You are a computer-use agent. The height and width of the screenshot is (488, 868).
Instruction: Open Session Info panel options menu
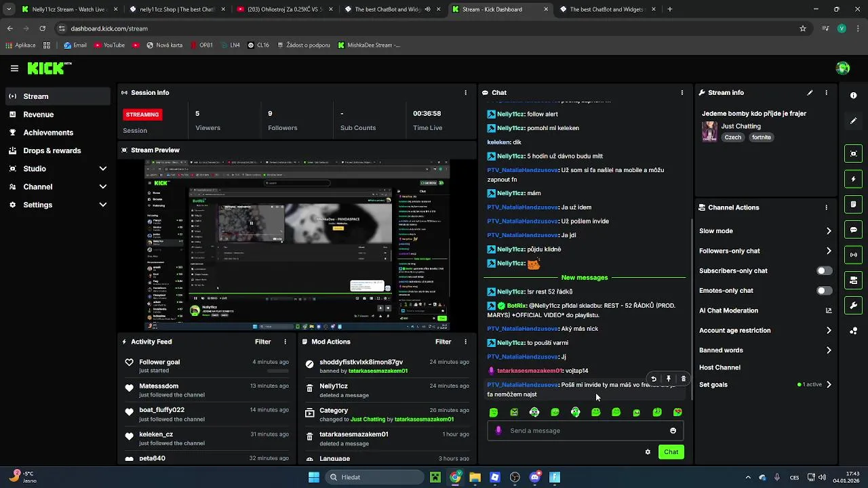[x=465, y=93]
